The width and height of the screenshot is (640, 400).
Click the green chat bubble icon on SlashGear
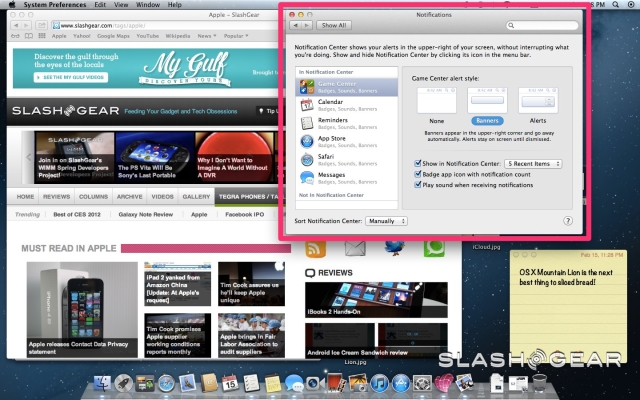pos(434,249)
